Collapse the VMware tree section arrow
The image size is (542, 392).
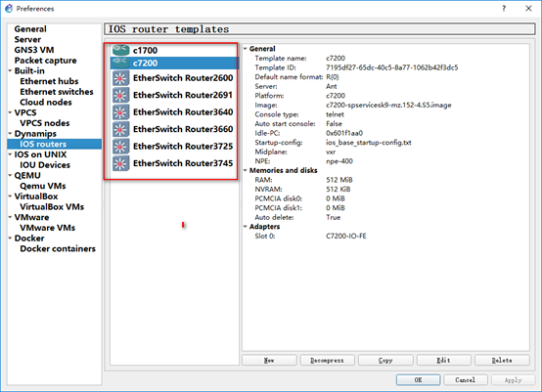pos(10,217)
